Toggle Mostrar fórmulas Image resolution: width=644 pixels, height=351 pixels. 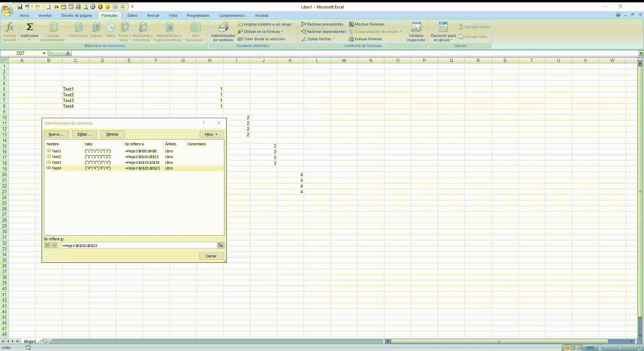click(367, 24)
